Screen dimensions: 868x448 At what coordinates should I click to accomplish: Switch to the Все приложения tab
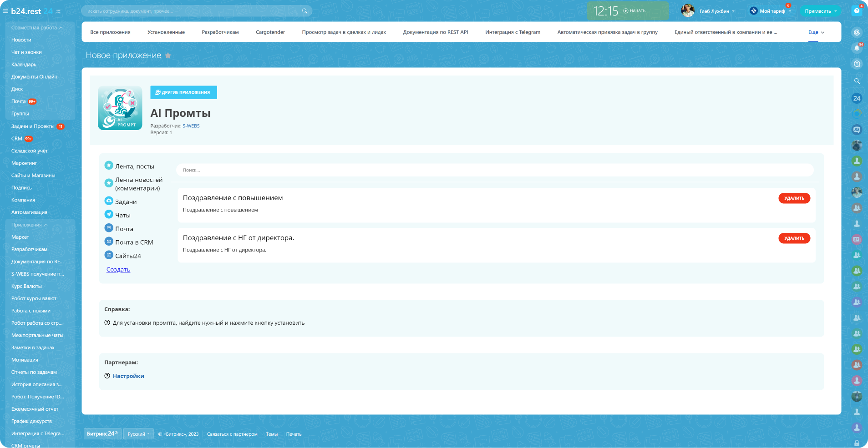tap(110, 32)
